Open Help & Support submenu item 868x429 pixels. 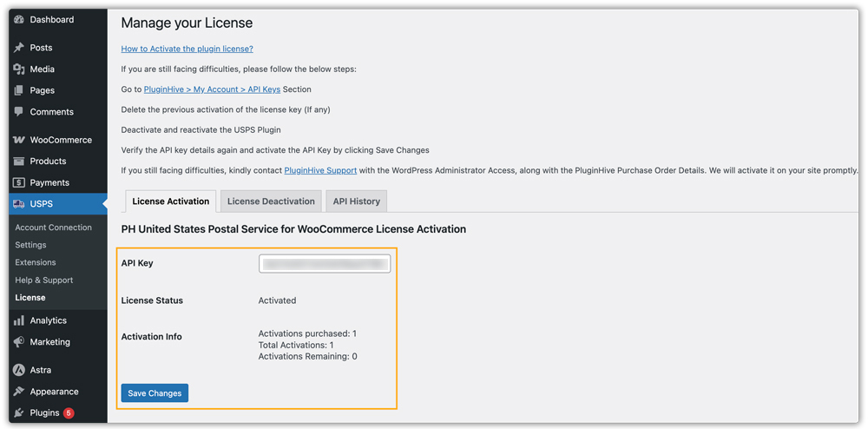tap(44, 280)
